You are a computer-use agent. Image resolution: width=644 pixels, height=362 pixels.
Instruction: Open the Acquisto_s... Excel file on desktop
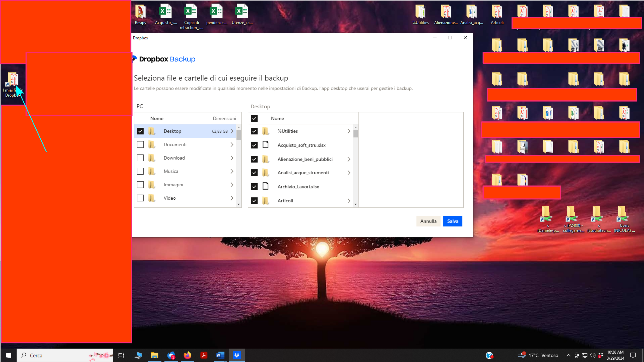pos(166,15)
